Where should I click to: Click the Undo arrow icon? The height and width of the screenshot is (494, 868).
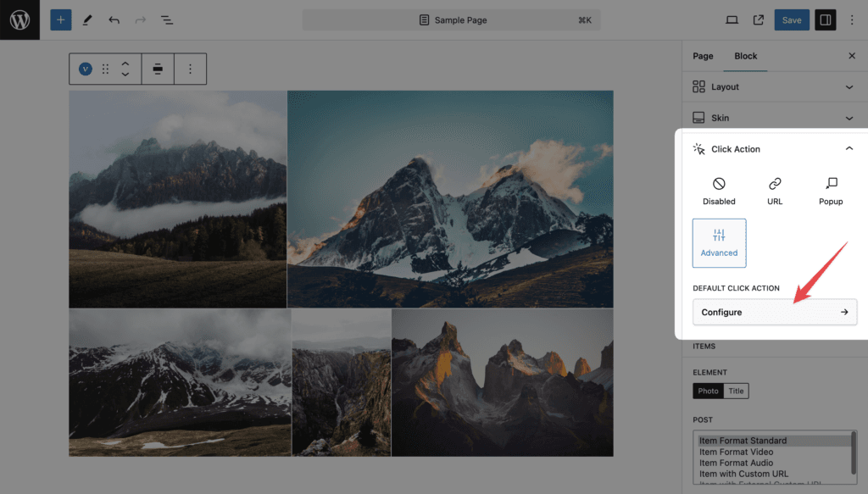114,19
